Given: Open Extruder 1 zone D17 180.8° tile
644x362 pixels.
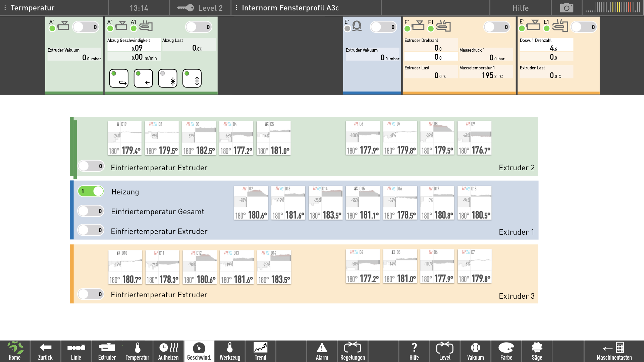Looking at the screenshot, I should [437, 203].
